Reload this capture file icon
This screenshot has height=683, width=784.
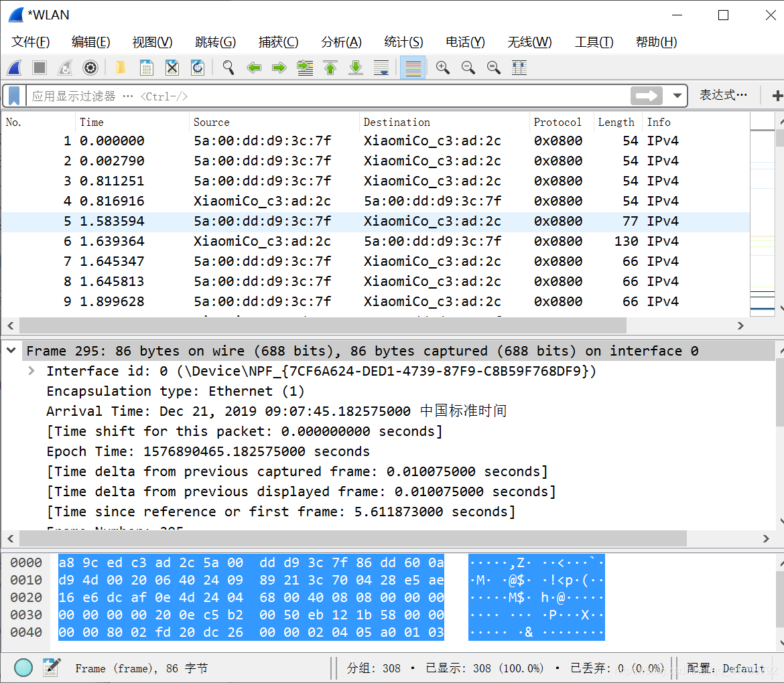point(198,68)
